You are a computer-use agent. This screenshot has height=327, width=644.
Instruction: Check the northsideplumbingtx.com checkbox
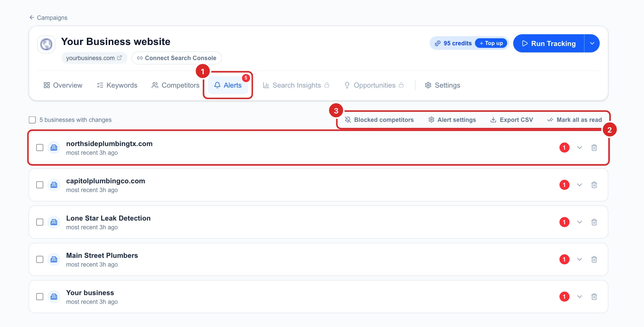click(40, 148)
